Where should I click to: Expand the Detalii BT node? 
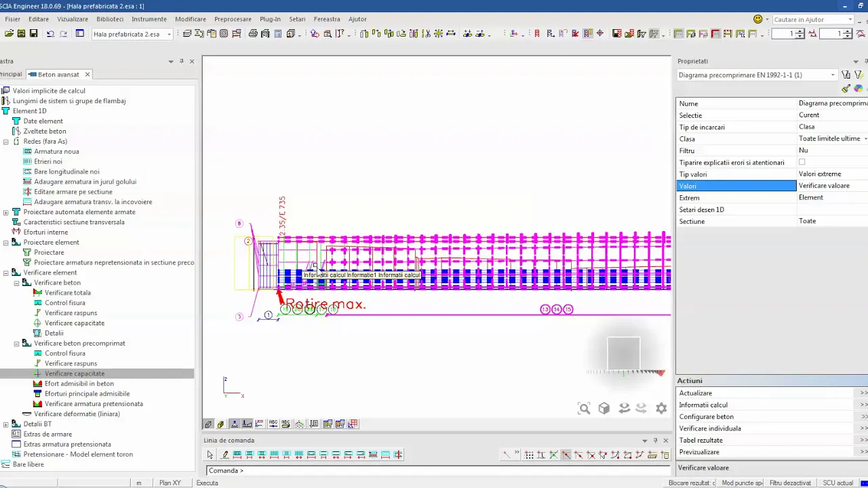pos(6,424)
